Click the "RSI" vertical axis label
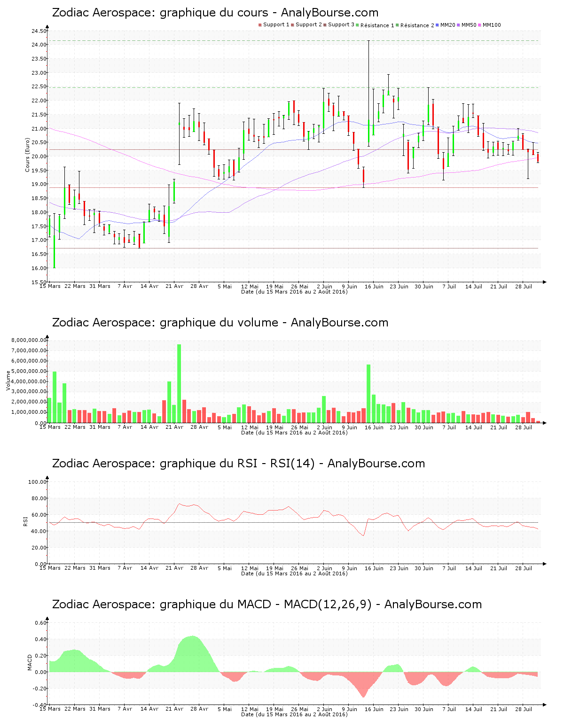564x728 pixels. (25, 521)
